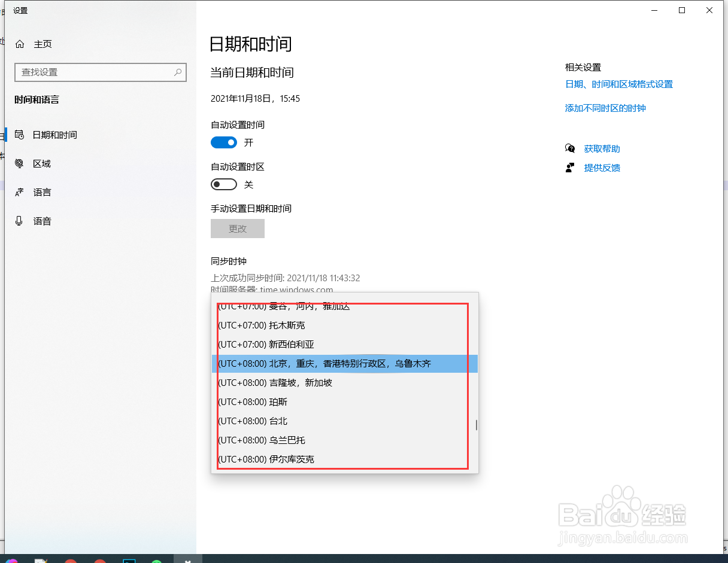Select time zone (UTC+07:00) 托木斯克
This screenshot has height=563, width=728.
pos(345,325)
